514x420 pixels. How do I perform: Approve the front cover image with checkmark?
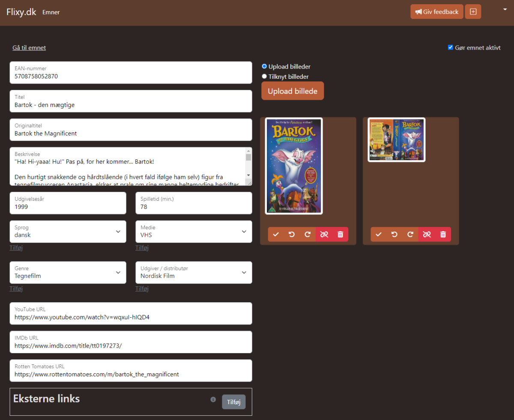pos(276,234)
